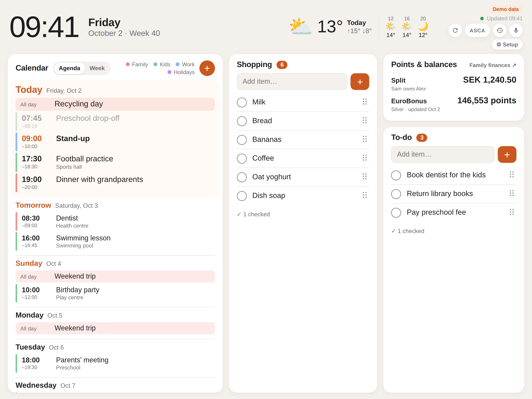Image resolution: width=532 pixels, height=399 pixels.
Task: Mark Coffee as bought
Action: (242, 158)
